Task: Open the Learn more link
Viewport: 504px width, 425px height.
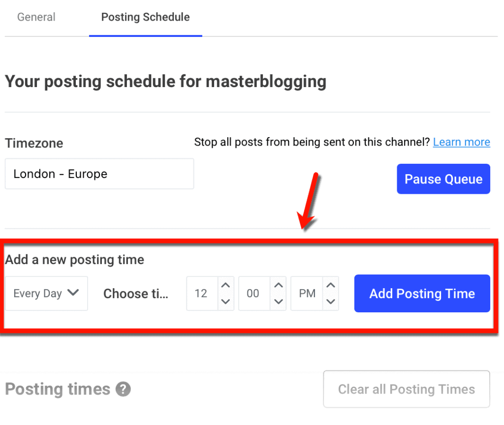Action: point(461,142)
